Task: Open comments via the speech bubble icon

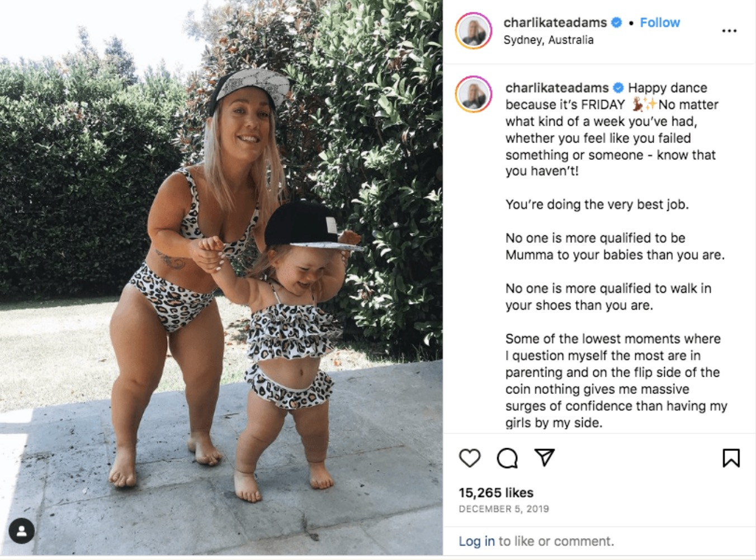Action: (507, 458)
